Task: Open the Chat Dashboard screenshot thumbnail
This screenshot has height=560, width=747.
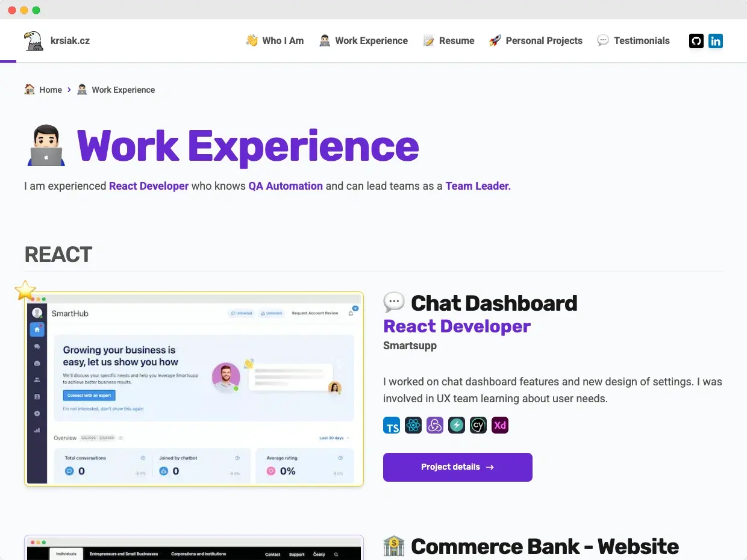Action: pyautogui.click(x=194, y=389)
